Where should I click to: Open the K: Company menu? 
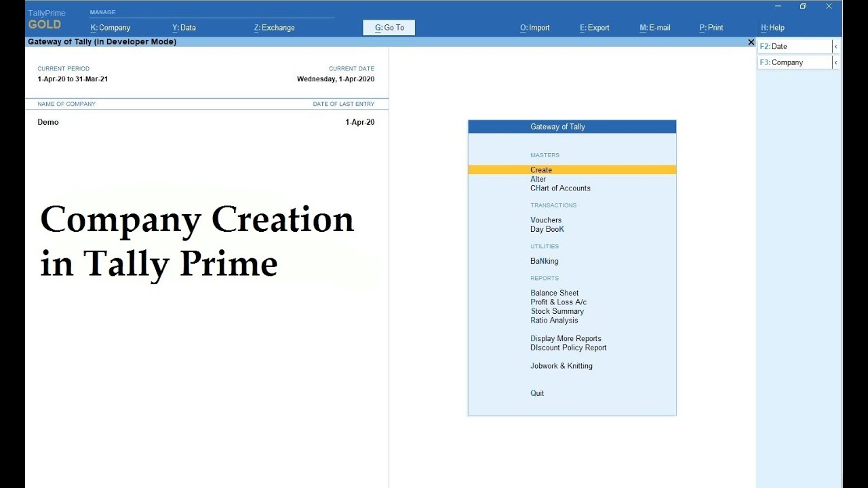tap(110, 28)
